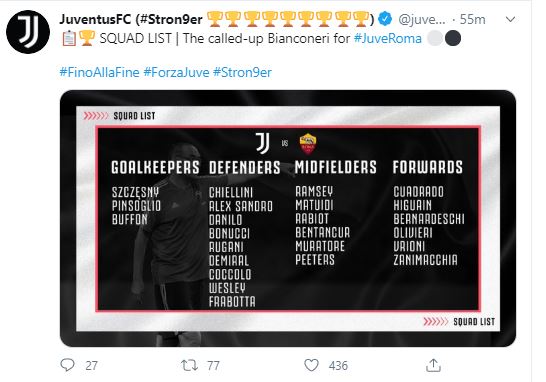Retweet using the retweet arrows icon

click(189, 365)
